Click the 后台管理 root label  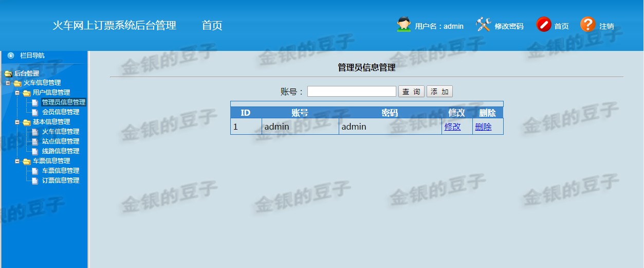point(27,74)
